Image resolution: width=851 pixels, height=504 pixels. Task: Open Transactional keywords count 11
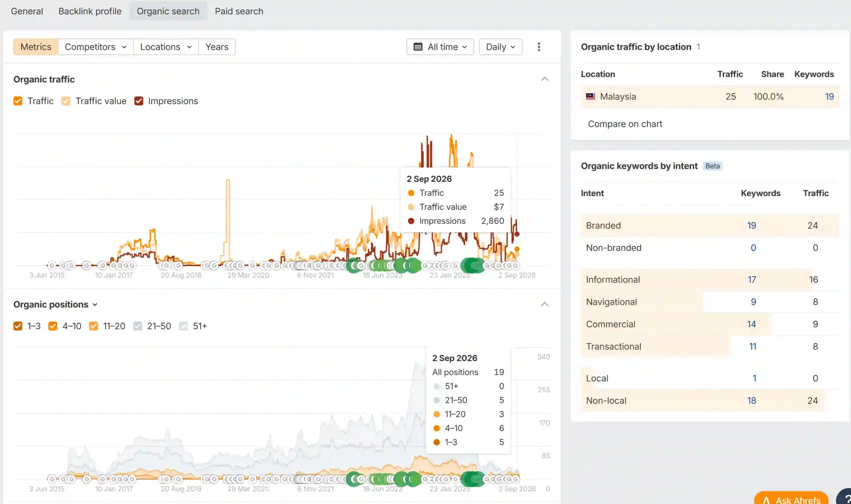pyautogui.click(x=753, y=346)
